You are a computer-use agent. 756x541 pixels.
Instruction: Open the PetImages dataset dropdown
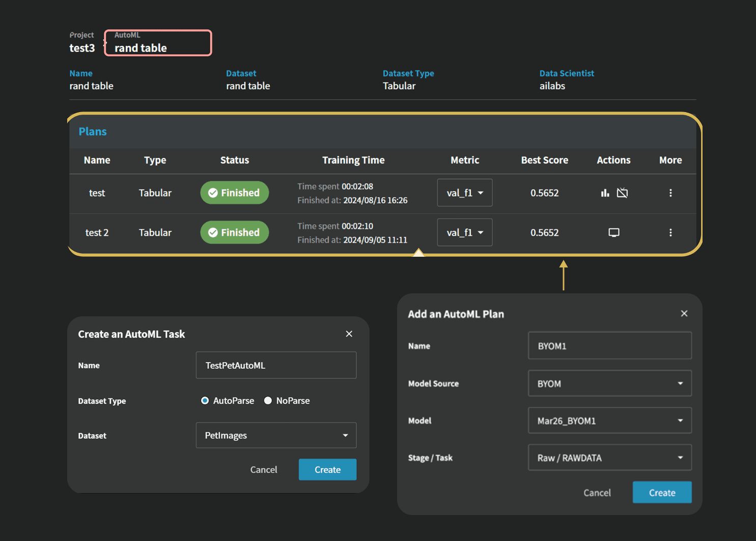(x=276, y=436)
